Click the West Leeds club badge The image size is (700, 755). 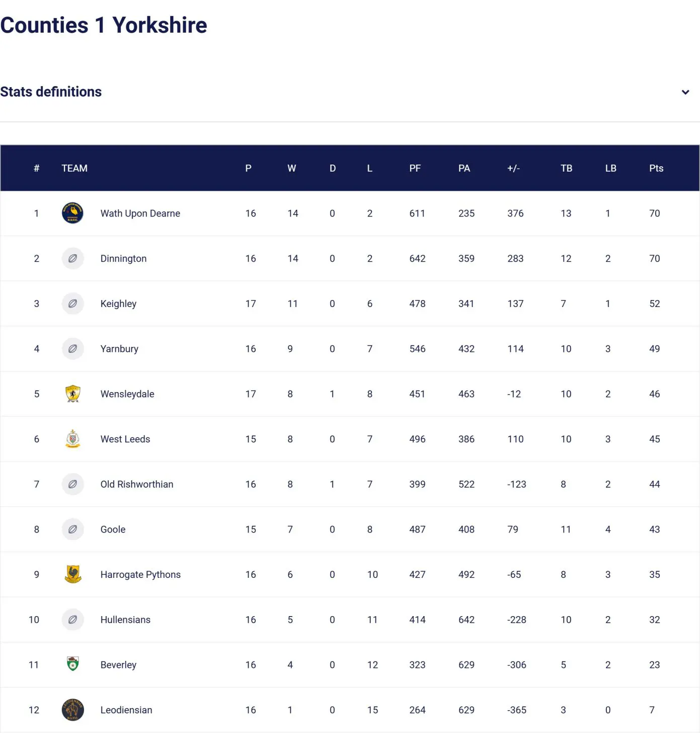(x=73, y=439)
